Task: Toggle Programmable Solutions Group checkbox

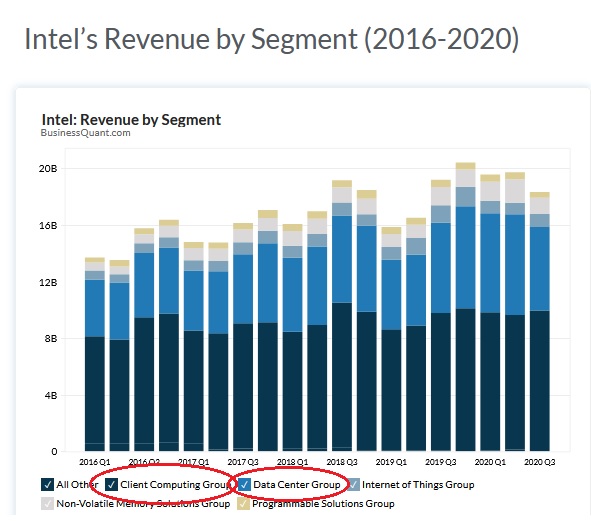Action: click(x=243, y=504)
